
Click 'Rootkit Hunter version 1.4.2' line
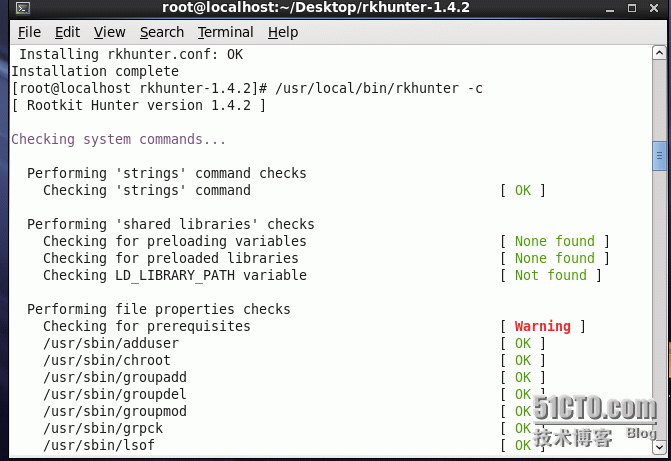pos(139,105)
